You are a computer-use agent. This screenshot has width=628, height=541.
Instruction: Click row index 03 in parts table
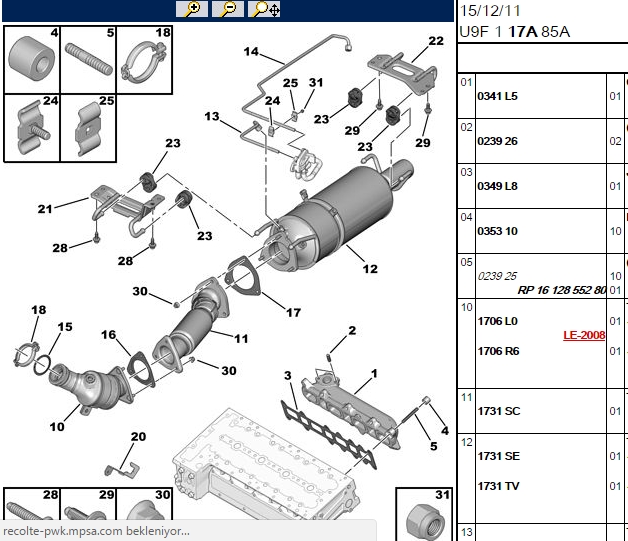tap(466, 172)
